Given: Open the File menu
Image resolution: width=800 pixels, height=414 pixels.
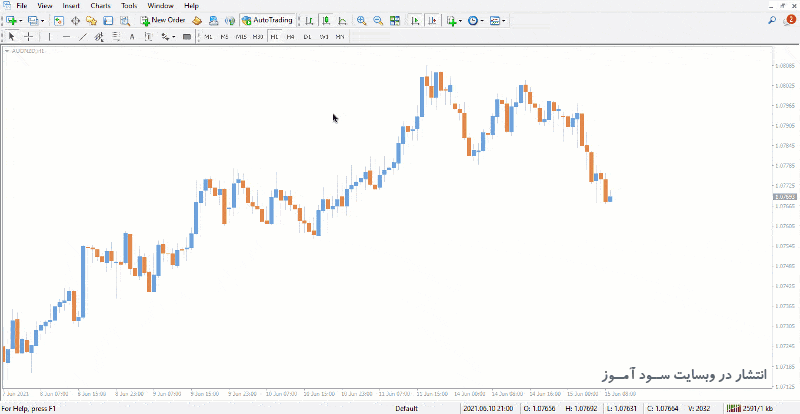Looking at the screenshot, I should [22, 6].
